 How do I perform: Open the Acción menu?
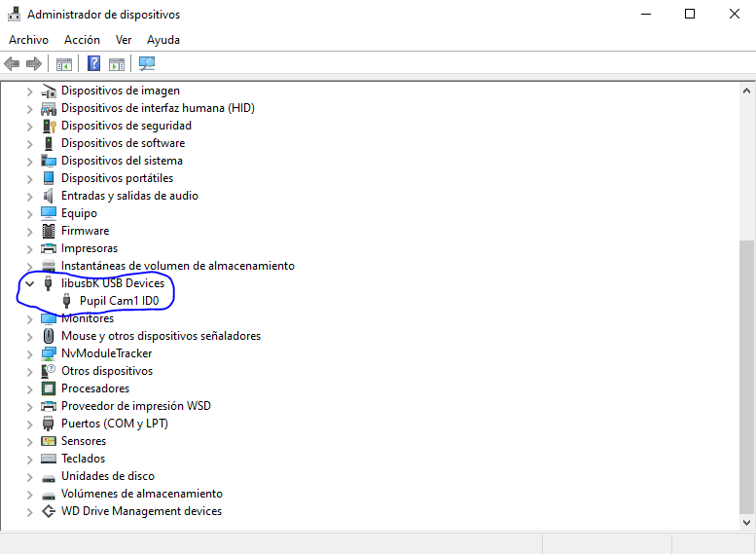(x=82, y=40)
